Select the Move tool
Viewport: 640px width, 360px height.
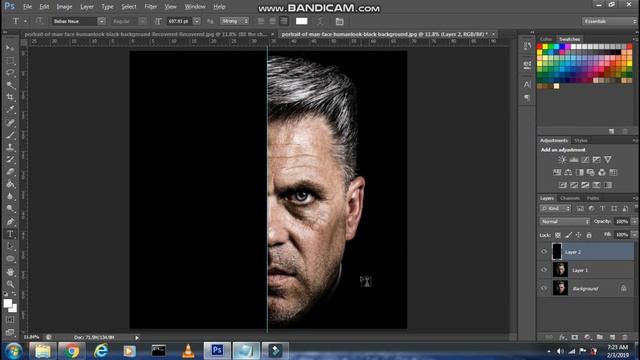click(x=10, y=48)
